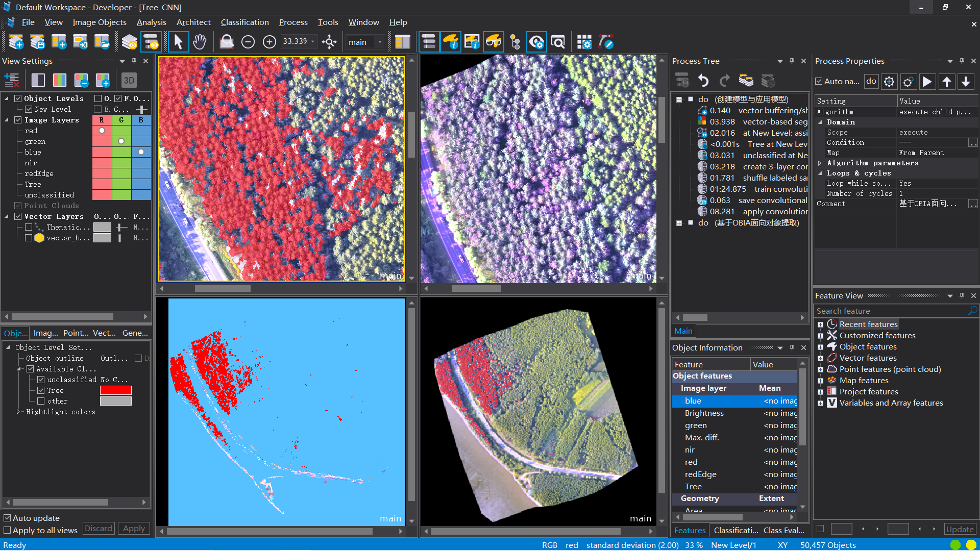Click the zoom out minus icon
The width and height of the screenshot is (980, 551).
[248, 42]
